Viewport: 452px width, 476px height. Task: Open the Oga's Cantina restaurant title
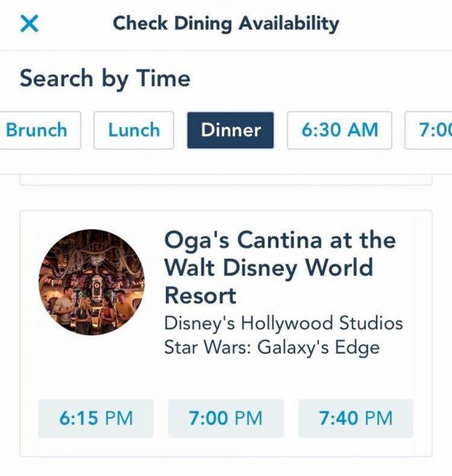point(280,267)
